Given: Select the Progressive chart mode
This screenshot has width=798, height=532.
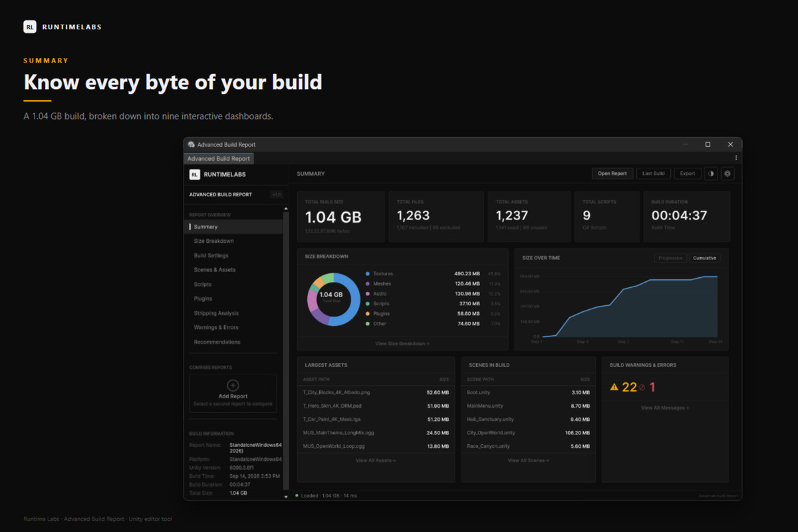Looking at the screenshot, I should point(670,258).
